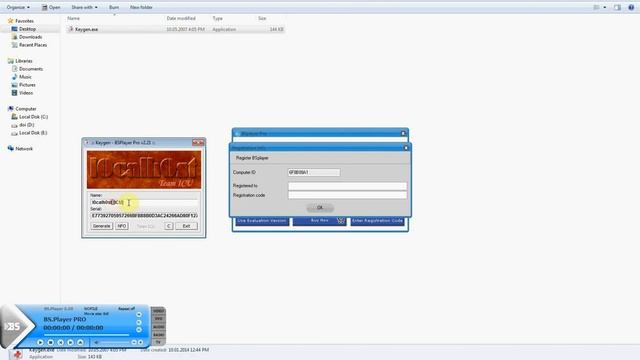The width and height of the screenshot is (640, 360).
Task: Click Open in the Explorer toolbar
Action: (x=51, y=7)
